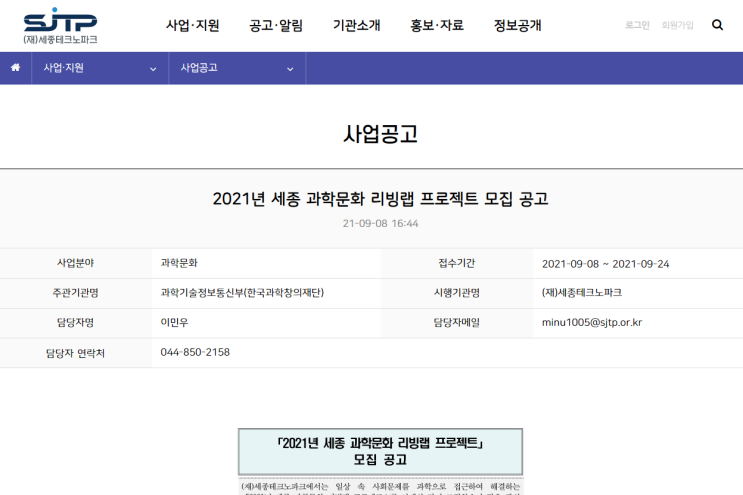Open the search magnifier icon
743x495 pixels.
[717, 25]
